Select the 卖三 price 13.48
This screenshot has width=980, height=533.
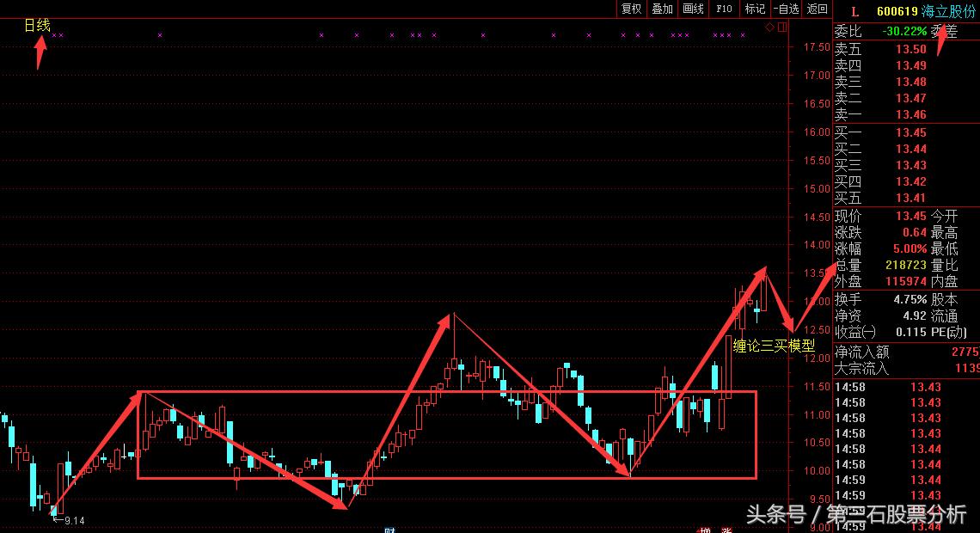pos(910,82)
